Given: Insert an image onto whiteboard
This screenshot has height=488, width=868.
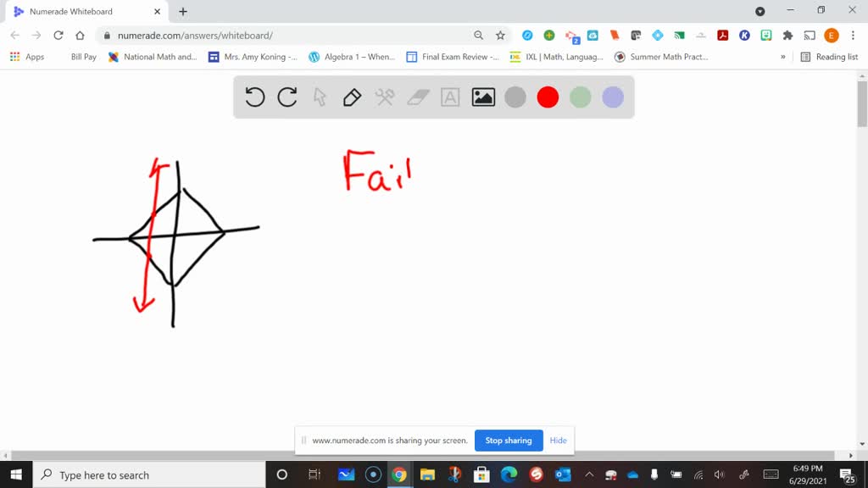Looking at the screenshot, I should [x=483, y=97].
